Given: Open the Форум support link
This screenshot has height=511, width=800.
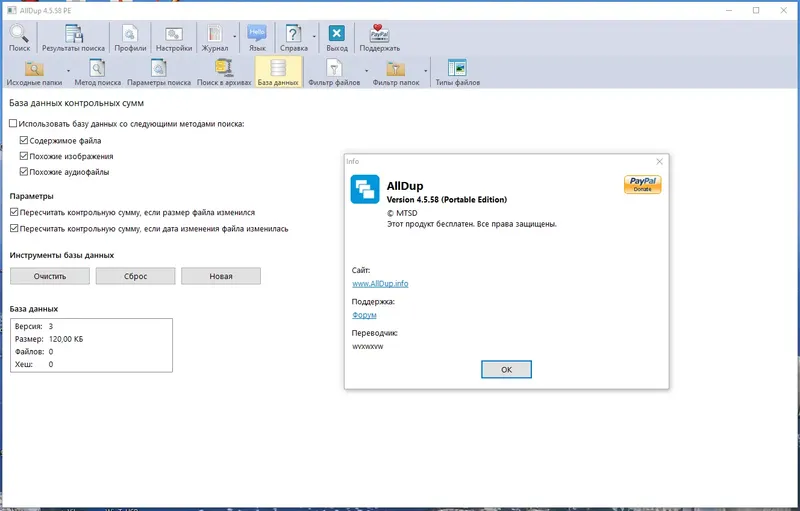Looking at the screenshot, I should point(364,315).
